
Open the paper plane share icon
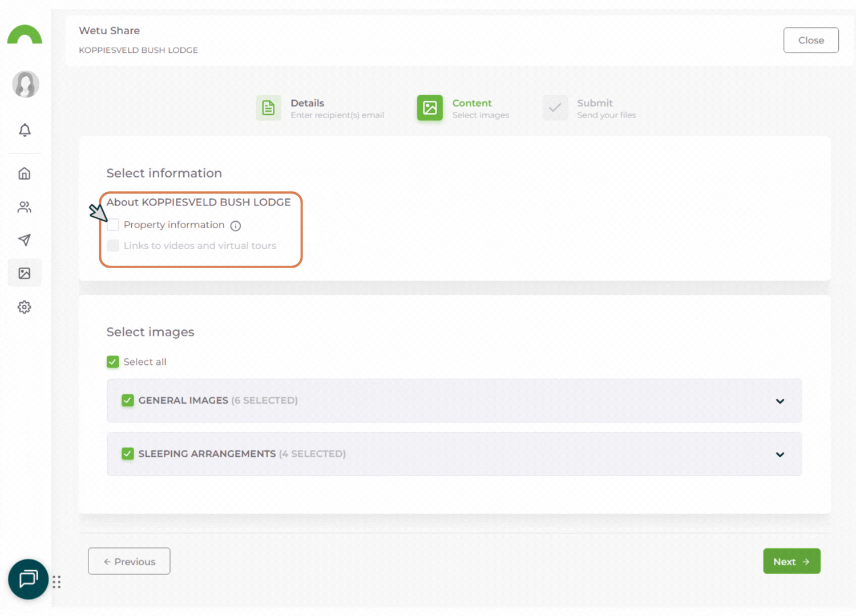[x=25, y=240]
